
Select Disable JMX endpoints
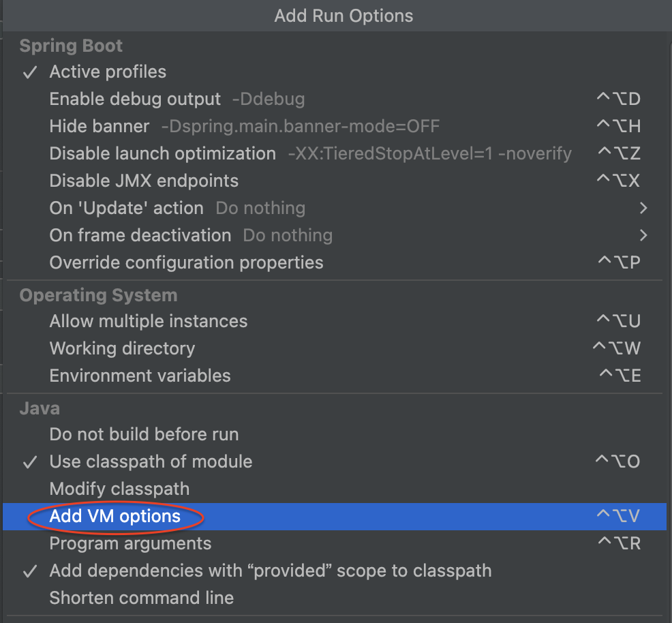click(144, 181)
